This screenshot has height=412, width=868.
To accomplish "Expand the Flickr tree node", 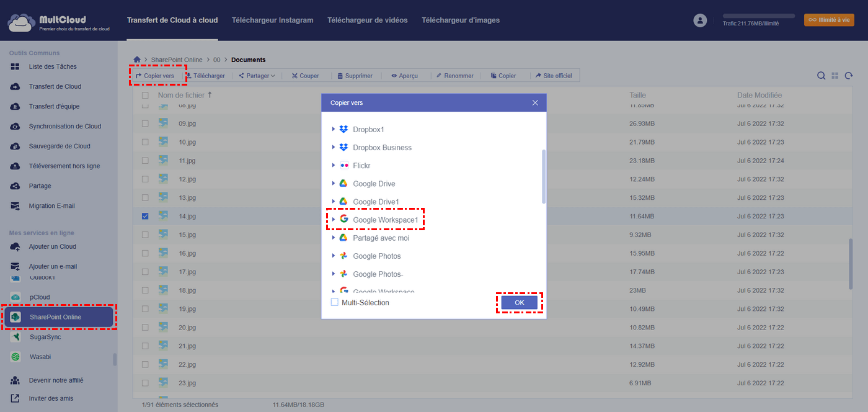I will coord(334,165).
